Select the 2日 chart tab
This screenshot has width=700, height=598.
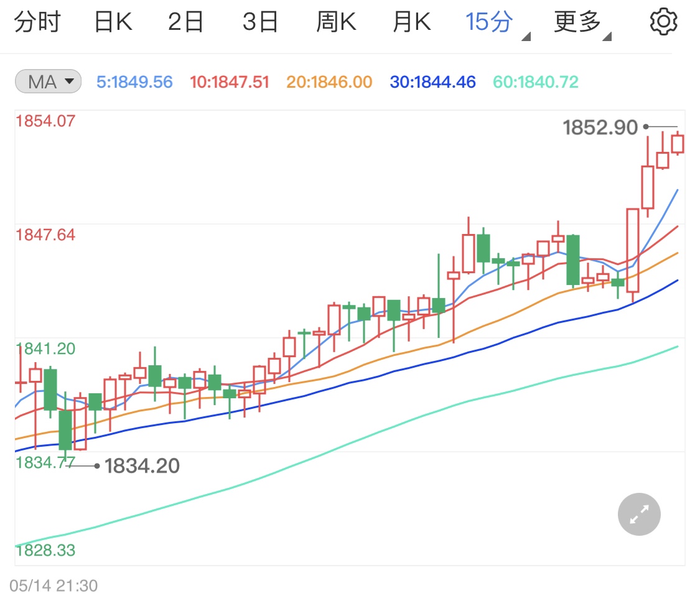click(185, 22)
